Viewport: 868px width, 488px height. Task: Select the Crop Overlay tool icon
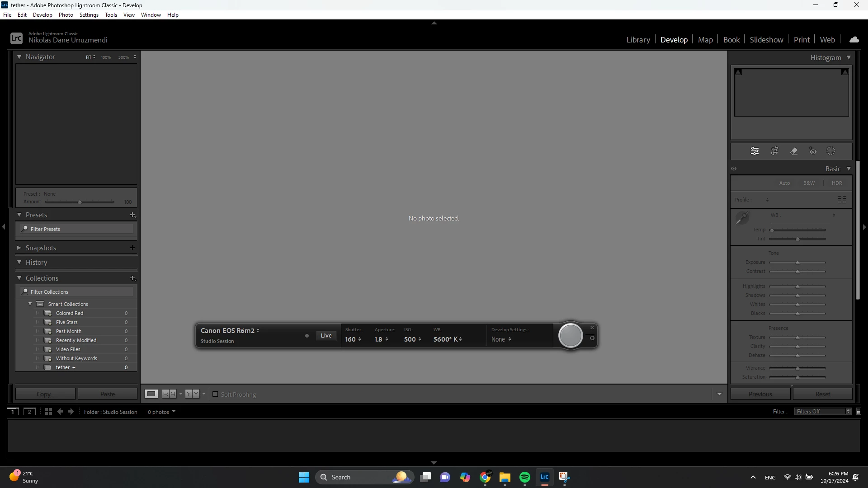[774, 151]
